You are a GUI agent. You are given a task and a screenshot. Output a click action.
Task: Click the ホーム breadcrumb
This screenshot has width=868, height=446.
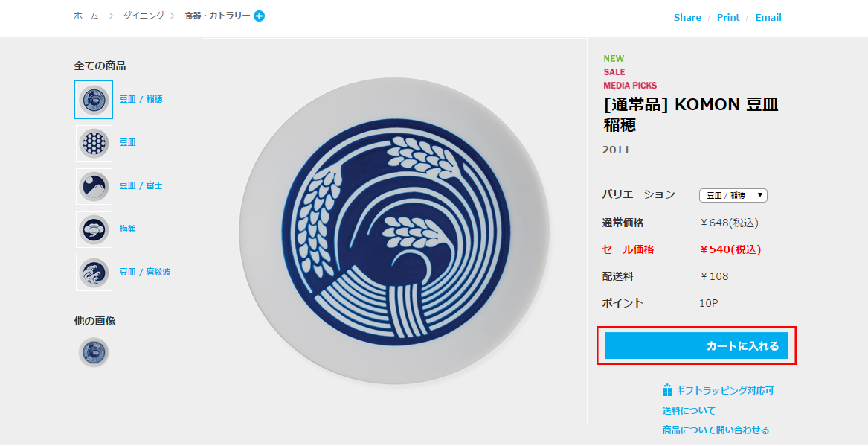pyautogui.click(x=86, y=16)
